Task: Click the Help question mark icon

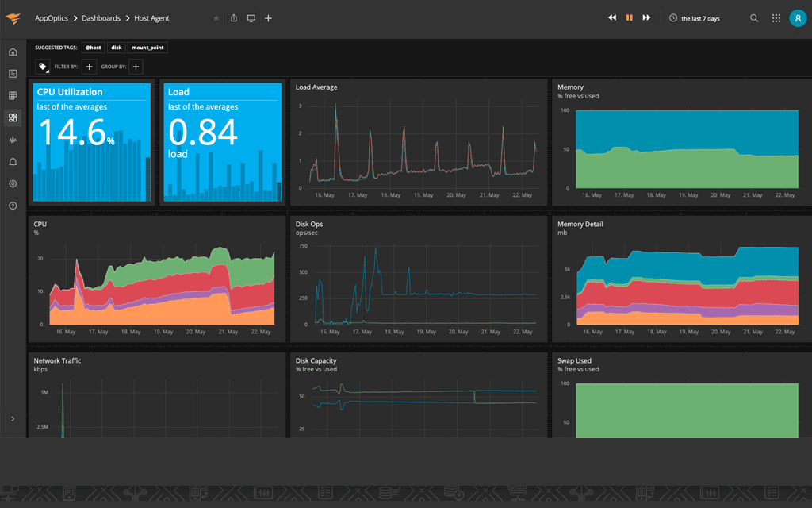Action: 13,206
